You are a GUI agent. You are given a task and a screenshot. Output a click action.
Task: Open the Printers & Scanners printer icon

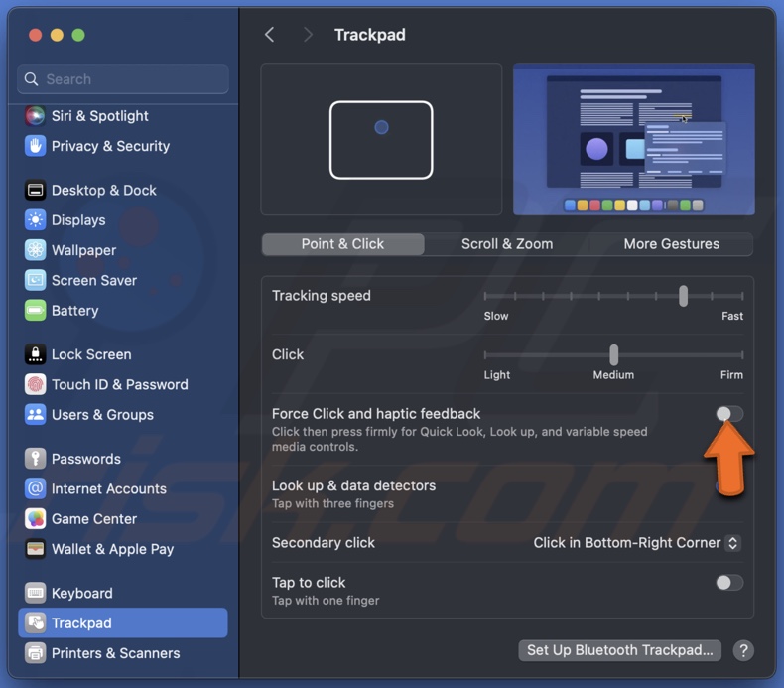pyautogui.click(x=35, y=653)
